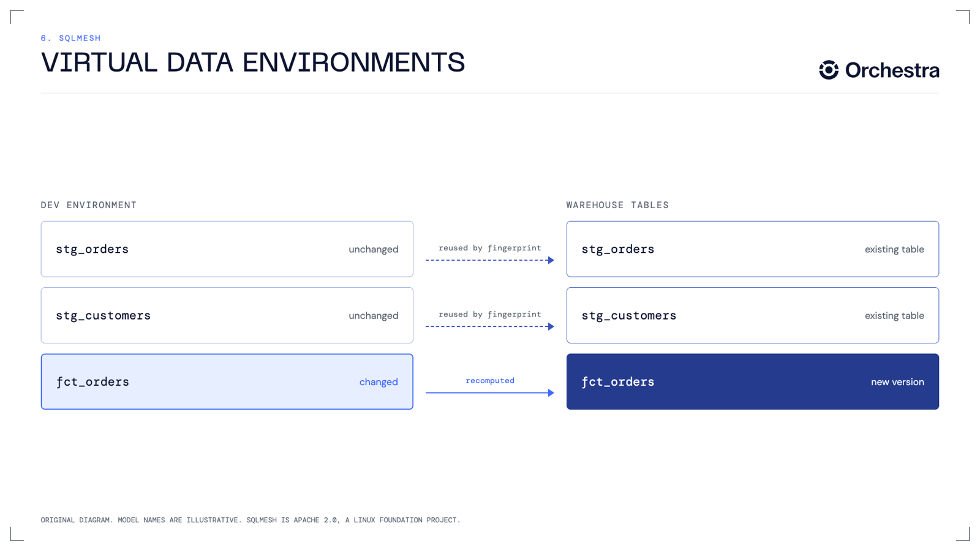
Task: Select the highlighted dev fct_orders box
Action: pos(227,381)
